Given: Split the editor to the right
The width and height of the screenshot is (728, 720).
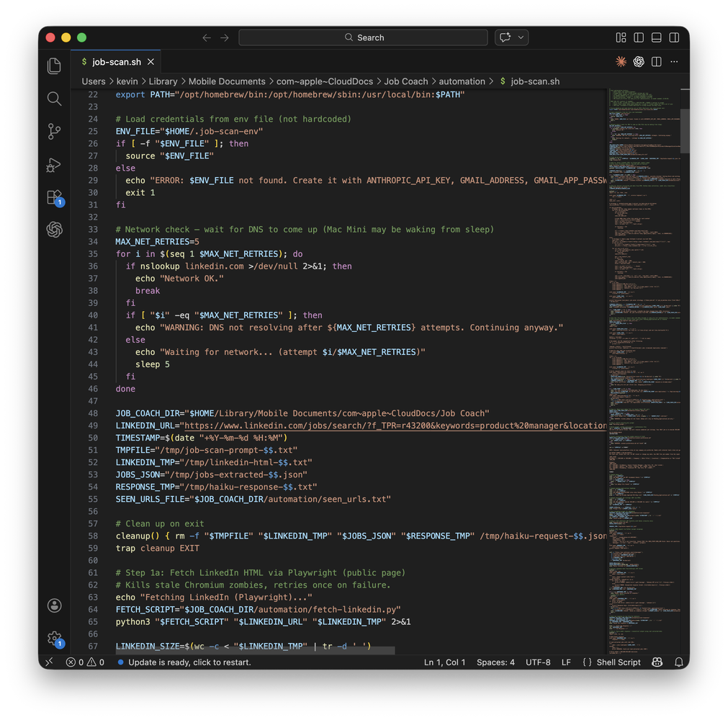Looking at the screenshot, I should (x=657, y=62).
